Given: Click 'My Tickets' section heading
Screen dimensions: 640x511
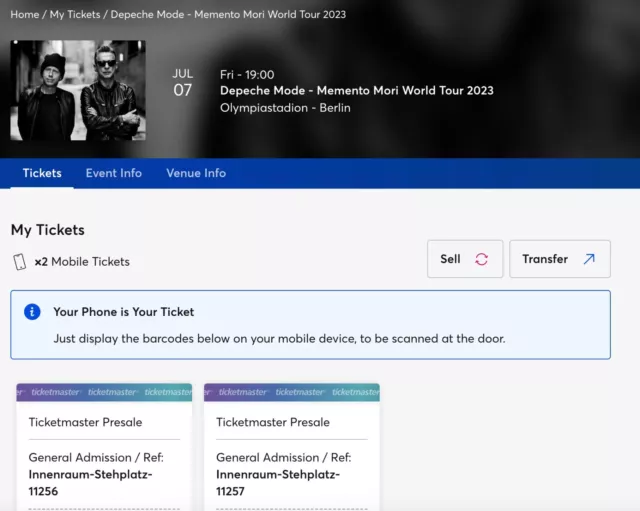Looking at the screenshot, I should point(48,230).
